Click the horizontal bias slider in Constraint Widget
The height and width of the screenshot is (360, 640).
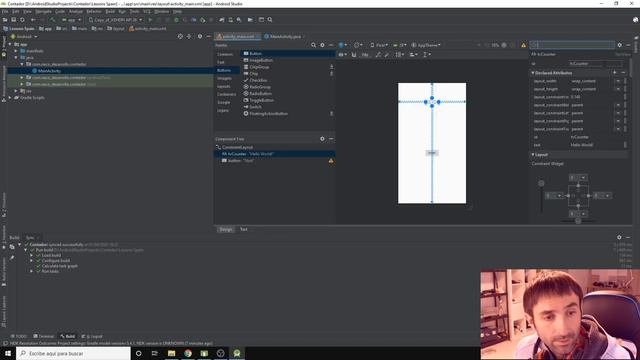click(x=578, y=221)
